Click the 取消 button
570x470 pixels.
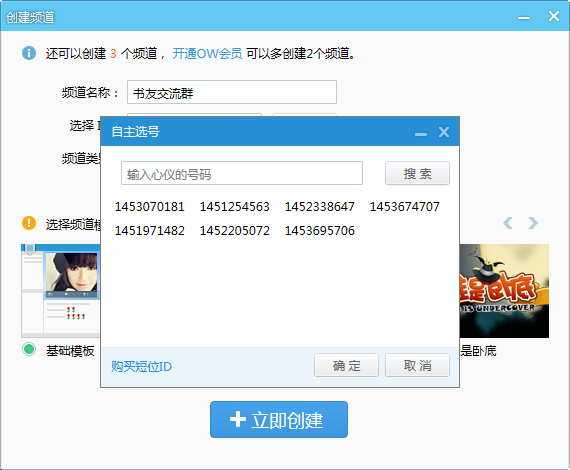coord(417,365)
